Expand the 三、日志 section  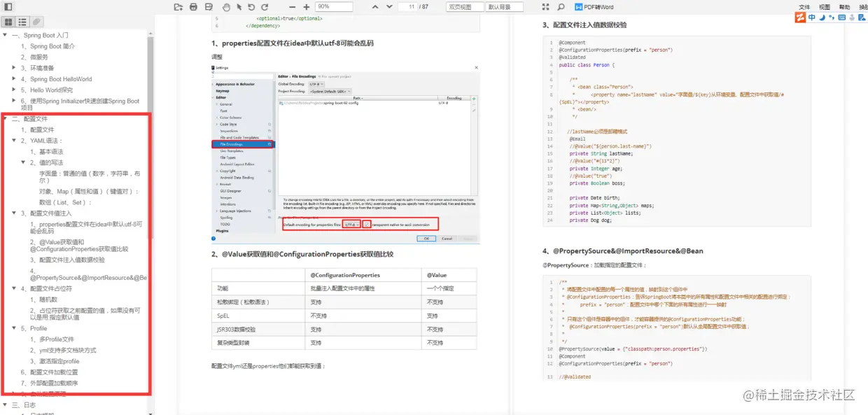point(6,405)
